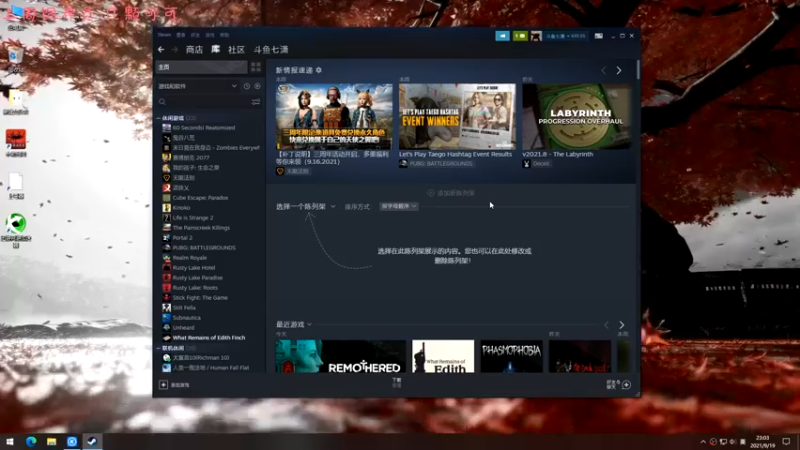Show next news with right arrow
The height and width of the screenshot is (450, 800).
click(619, 70)
